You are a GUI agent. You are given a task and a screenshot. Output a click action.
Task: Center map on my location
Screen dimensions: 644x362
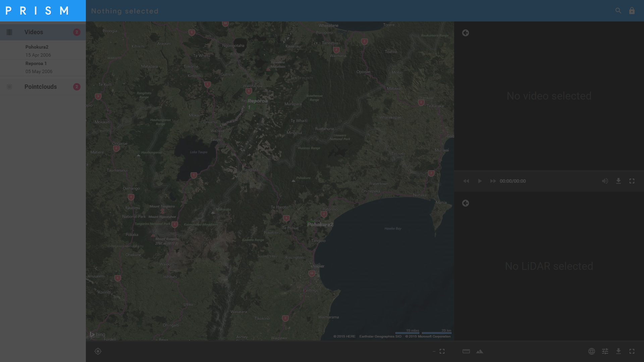coord(98,351)
